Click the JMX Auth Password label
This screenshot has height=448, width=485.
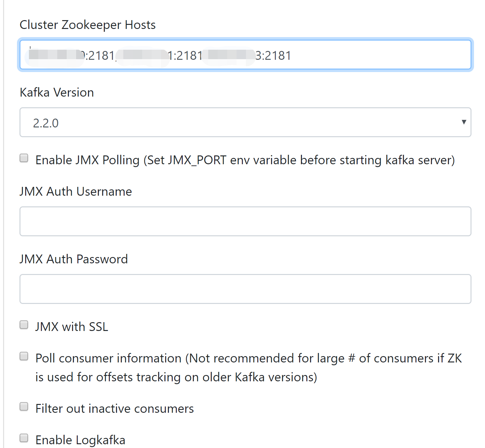74,259
